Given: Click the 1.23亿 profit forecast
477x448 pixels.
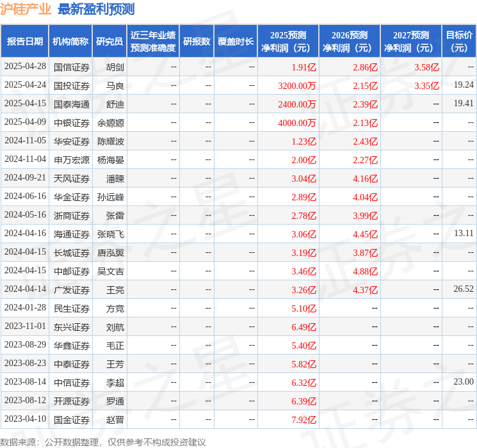Looking at the screenshot, I should (x=304, y=141).
